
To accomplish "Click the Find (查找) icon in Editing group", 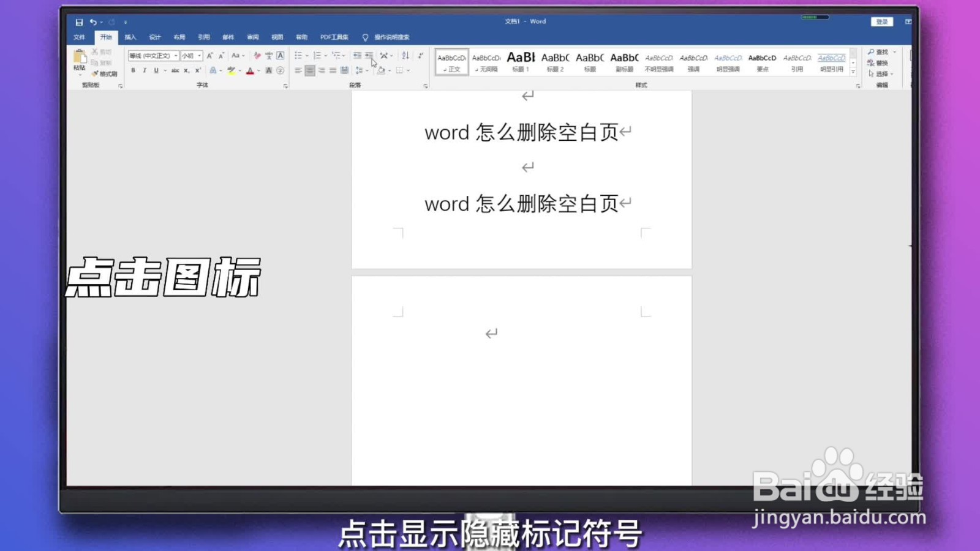I will (881, 52).
